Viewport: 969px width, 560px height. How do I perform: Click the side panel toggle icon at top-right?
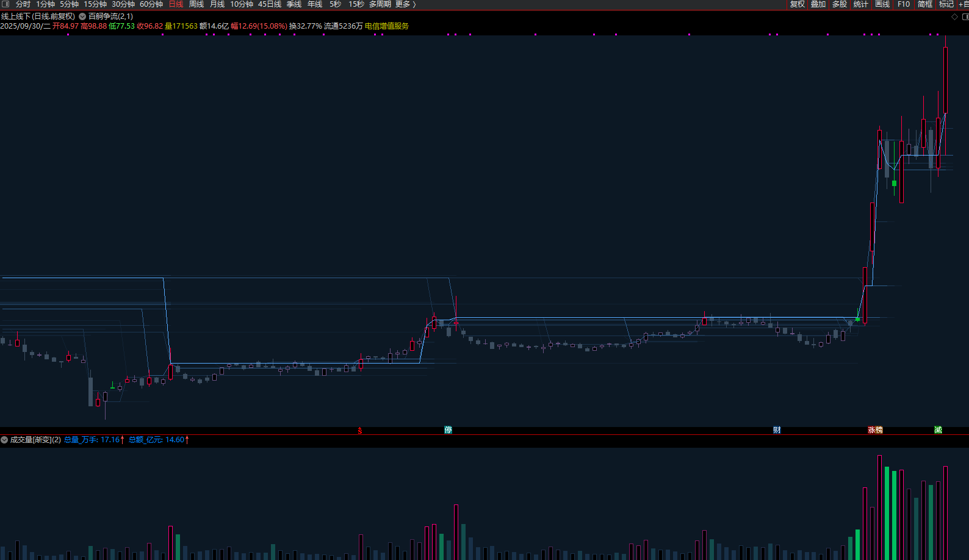click(965, 16)
